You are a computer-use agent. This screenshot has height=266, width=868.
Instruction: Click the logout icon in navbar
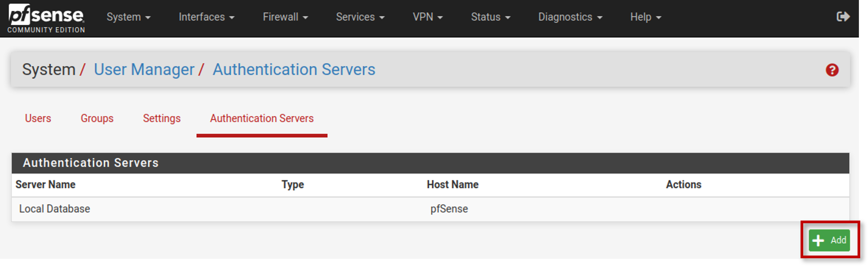tap(843, 17)
